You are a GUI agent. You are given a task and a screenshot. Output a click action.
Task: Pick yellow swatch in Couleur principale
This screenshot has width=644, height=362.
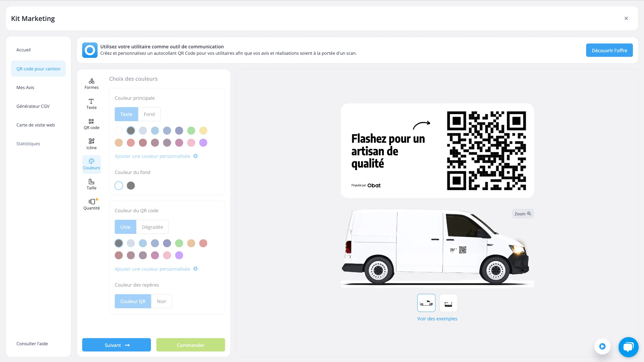(x=203, y=130)
